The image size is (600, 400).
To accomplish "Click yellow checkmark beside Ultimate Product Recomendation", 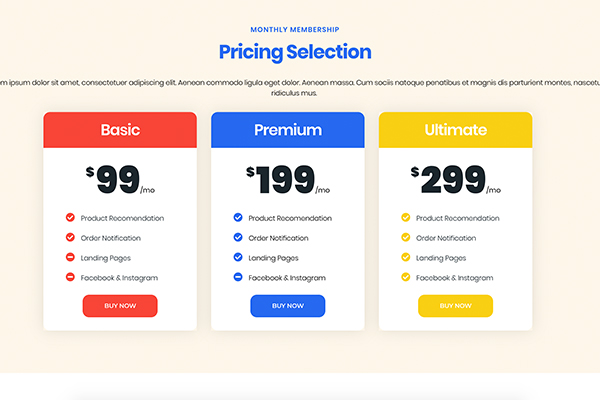I will coord(406,217).
